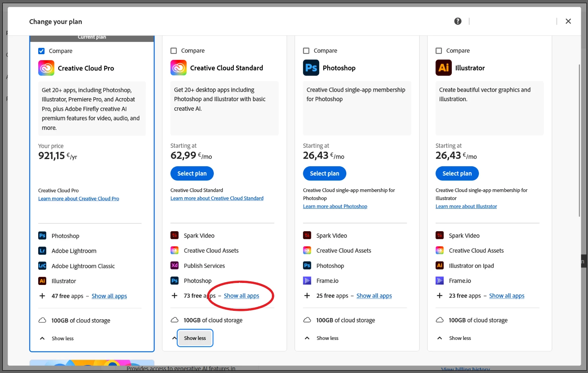This screenshot has width=588, height=373.
Task: Show all apps for 25 free apps
Action: [374, 295]
